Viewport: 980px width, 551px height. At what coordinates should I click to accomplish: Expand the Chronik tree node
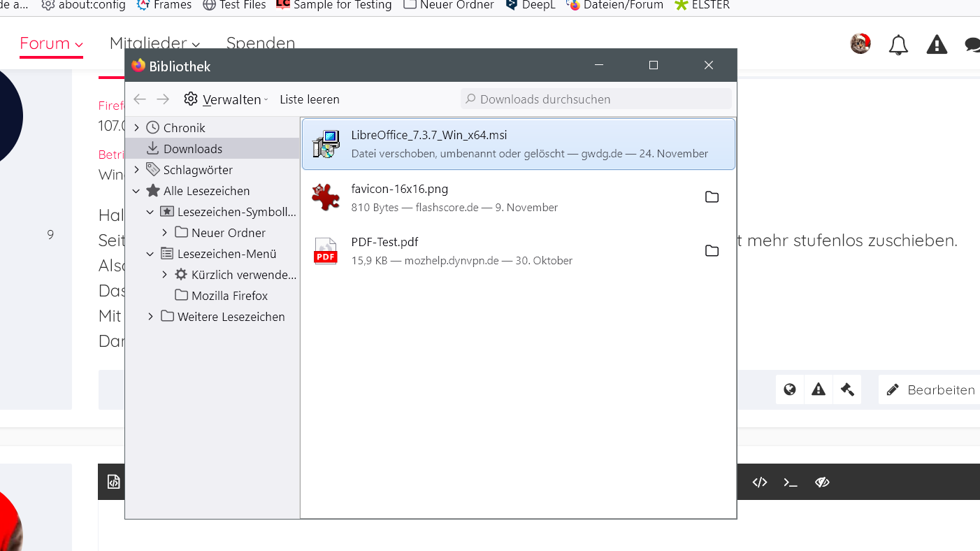tap(136, 128)
